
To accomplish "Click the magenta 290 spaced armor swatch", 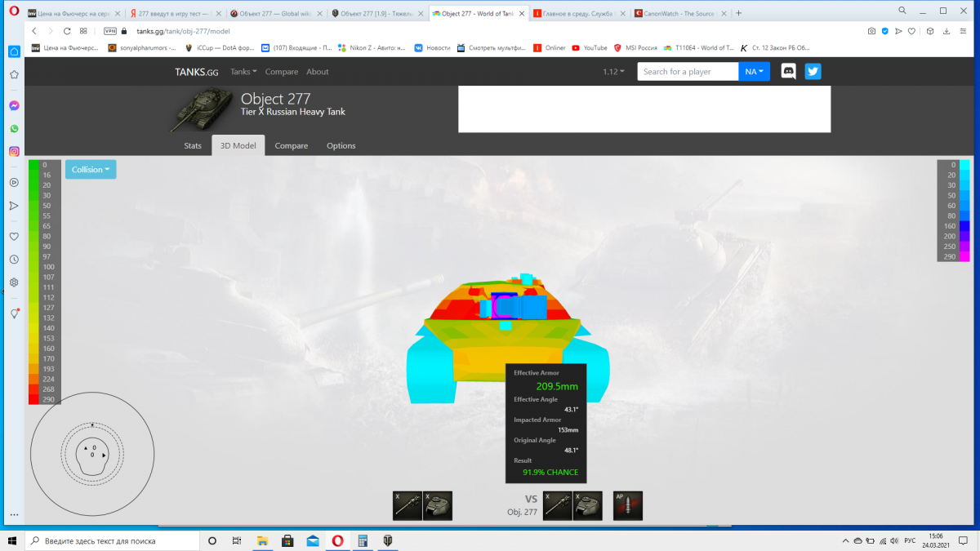I will point(965,256).
